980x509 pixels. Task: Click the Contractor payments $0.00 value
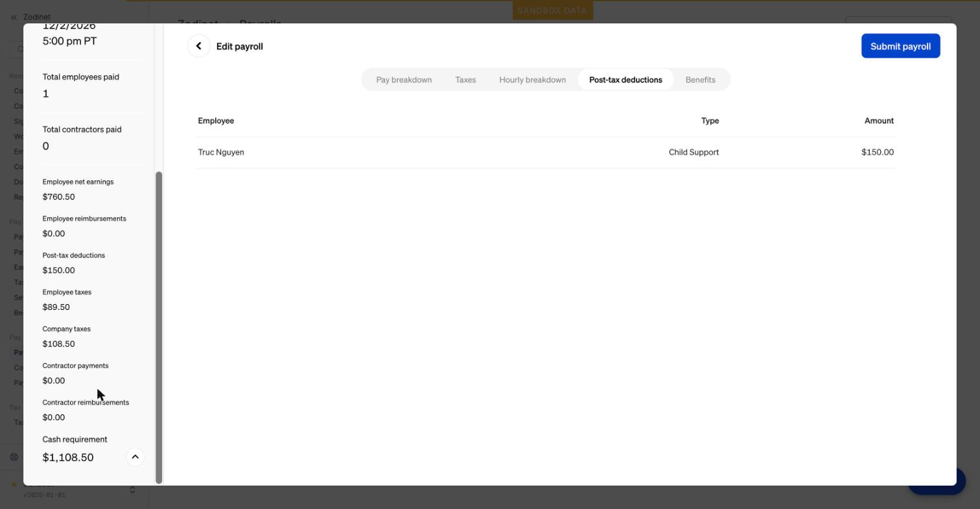click(54, 381)
